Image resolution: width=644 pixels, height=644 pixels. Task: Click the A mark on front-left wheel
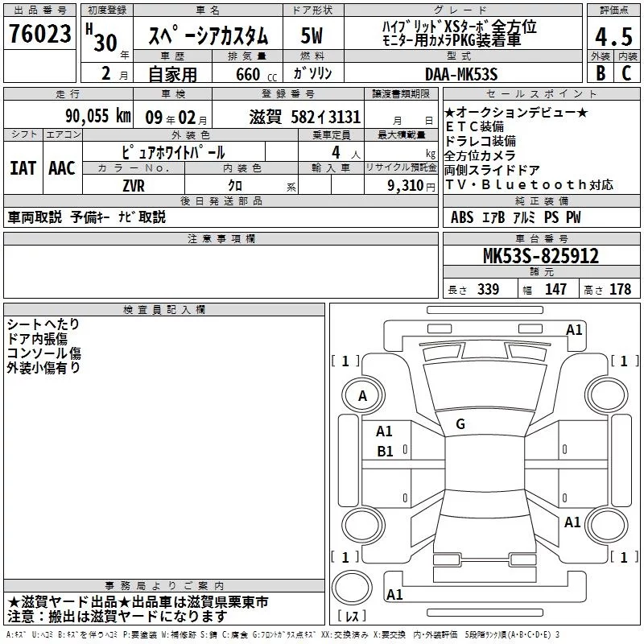(362, 396)
